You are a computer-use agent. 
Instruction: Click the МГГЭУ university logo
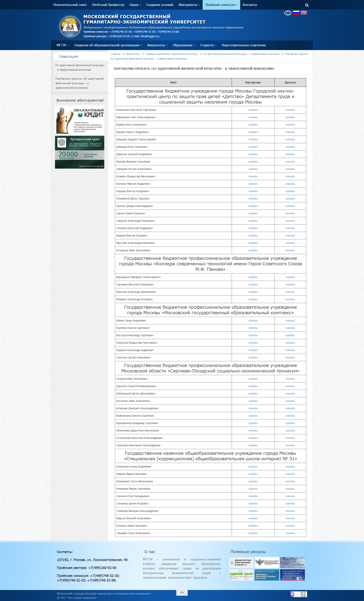[x=70, y=27]
